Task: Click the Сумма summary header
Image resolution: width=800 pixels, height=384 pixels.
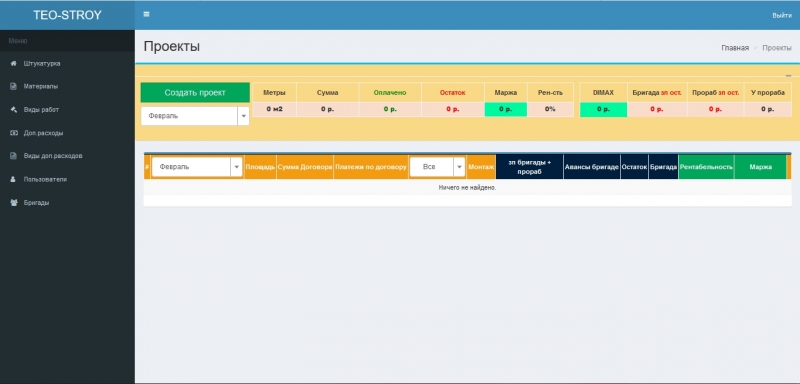Action: coord(327,93)
